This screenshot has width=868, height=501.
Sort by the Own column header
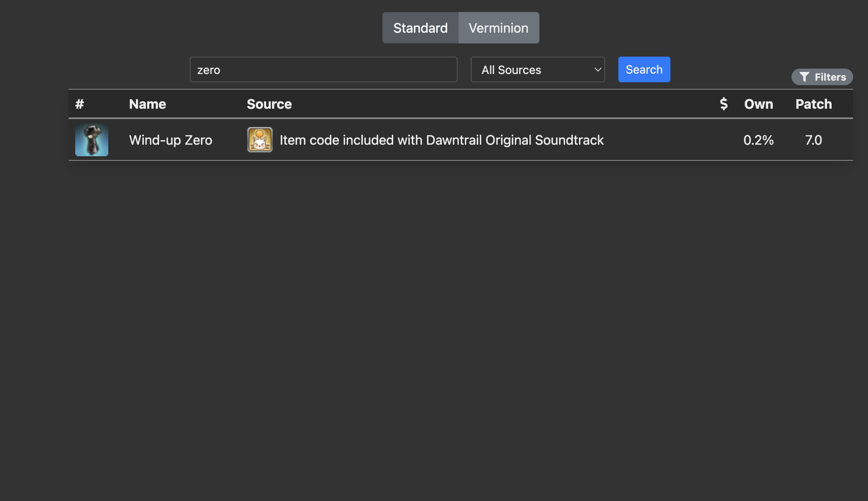(758, 104)
